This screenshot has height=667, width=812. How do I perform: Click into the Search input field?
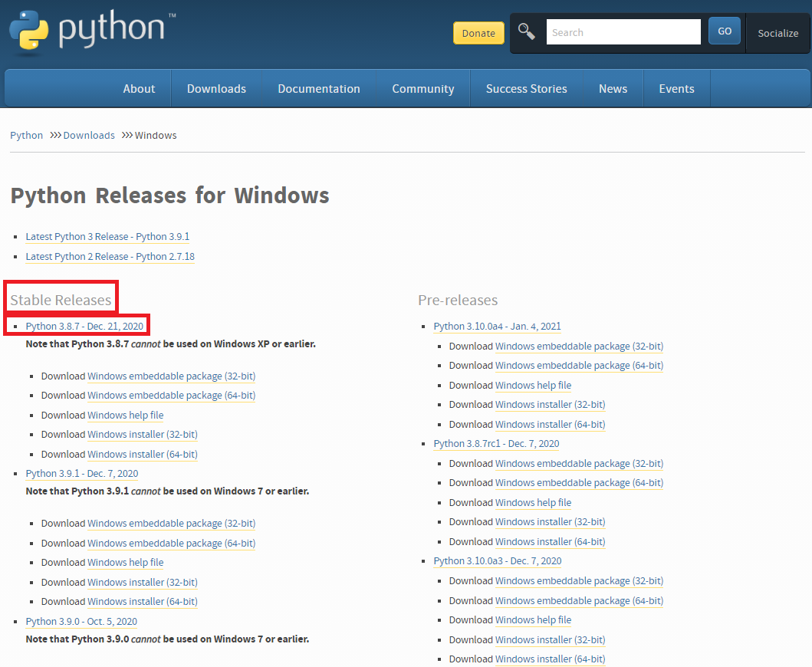tap(623, 32)
